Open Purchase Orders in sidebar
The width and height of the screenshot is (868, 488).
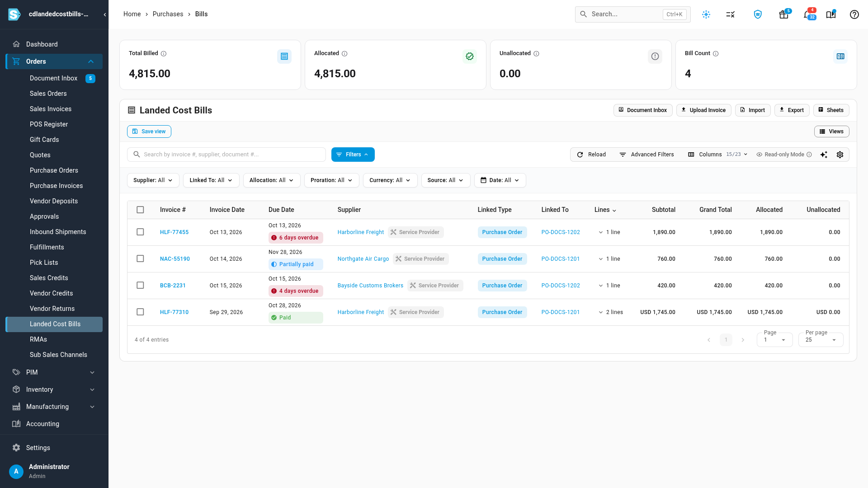click(54, 170)
